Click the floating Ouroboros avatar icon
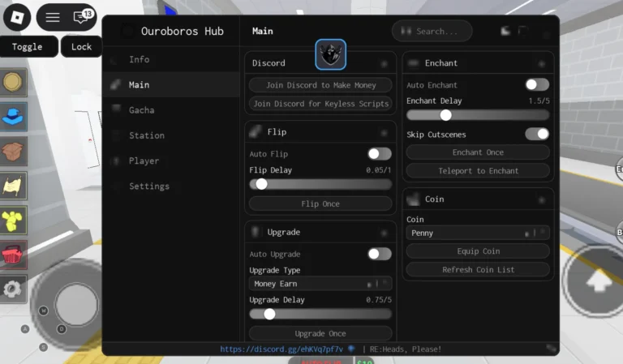Screen dimensions: 623x364 tap(331, 54)
